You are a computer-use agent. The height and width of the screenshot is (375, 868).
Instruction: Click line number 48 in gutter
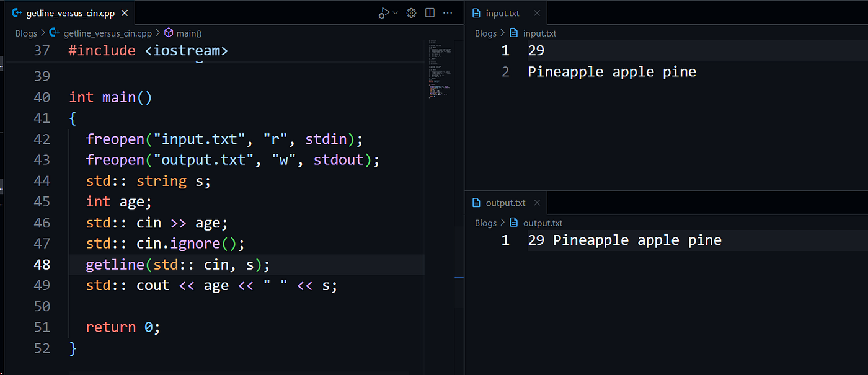pyautogui.click(x=42, y=265)
